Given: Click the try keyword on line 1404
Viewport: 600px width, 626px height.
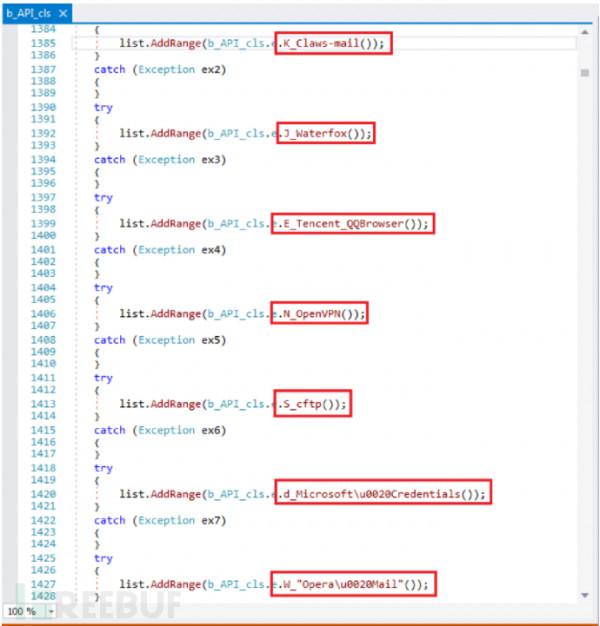Looking at the screenshot, I should pos(103,288).
